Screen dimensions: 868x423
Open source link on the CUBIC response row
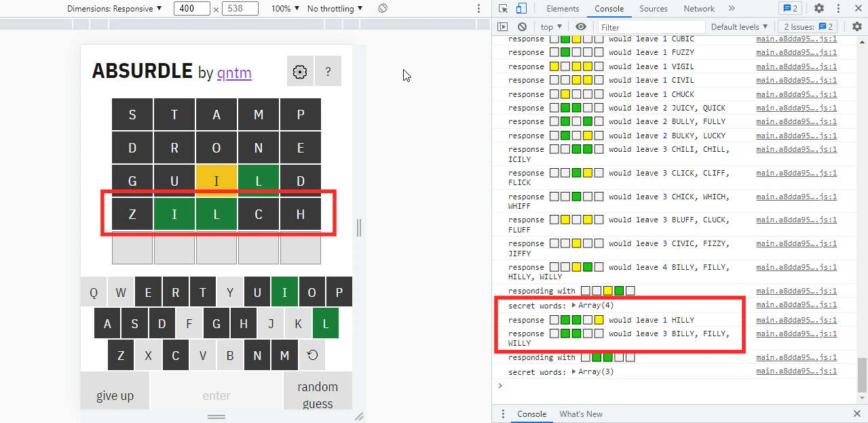point(797,39)
